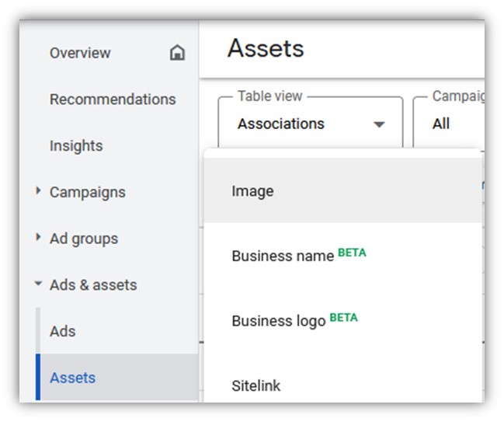Expand the Campaigns arrow in sidebar
504x422 pixels.
[x=39, y=191]
